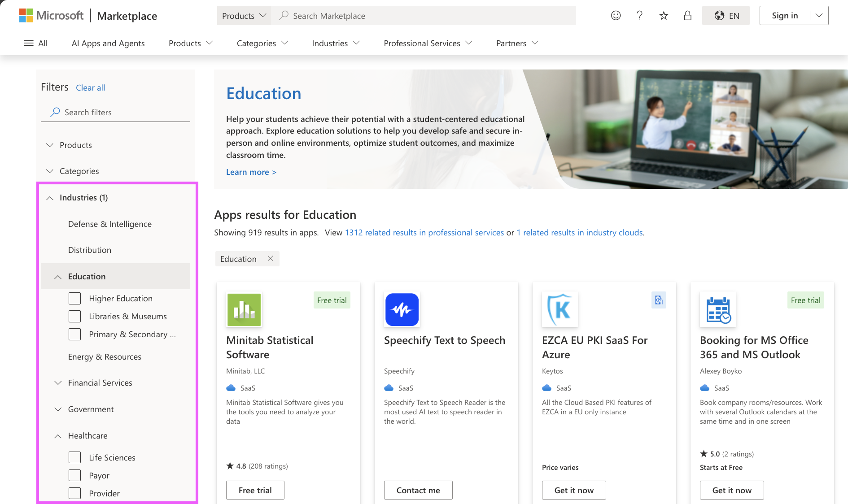Open saved favorites star icon
Screen dimensions: 848x504
(664, 16)
